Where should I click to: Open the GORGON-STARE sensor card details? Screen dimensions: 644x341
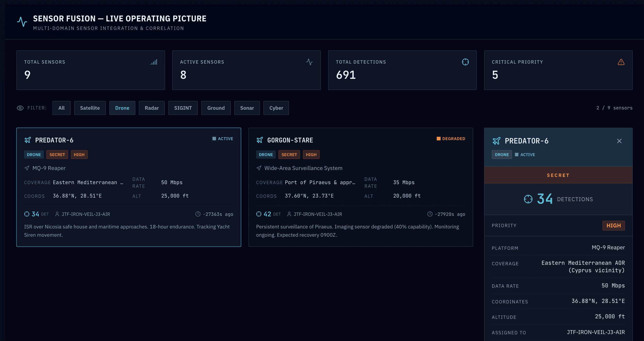click(x=290, y=140)
